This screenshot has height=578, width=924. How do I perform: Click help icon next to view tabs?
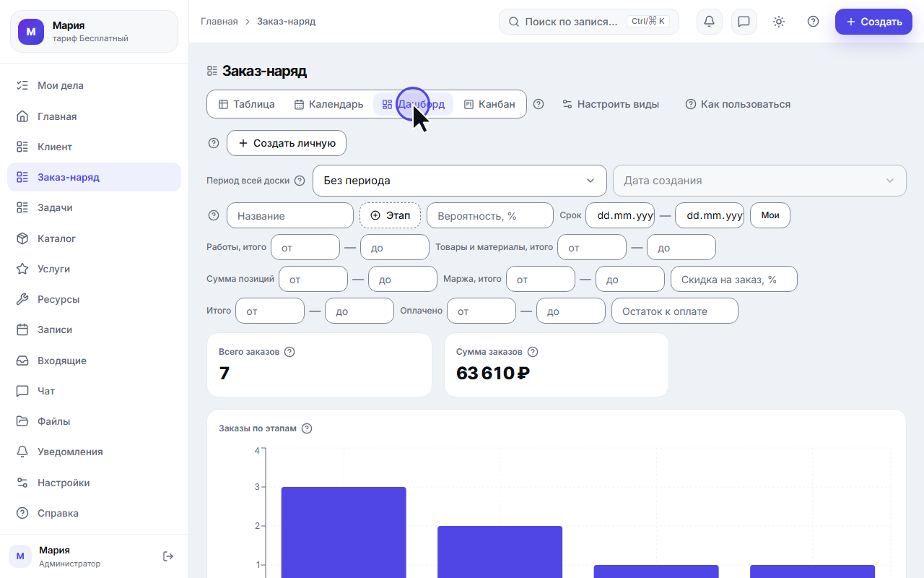(539, 104)
